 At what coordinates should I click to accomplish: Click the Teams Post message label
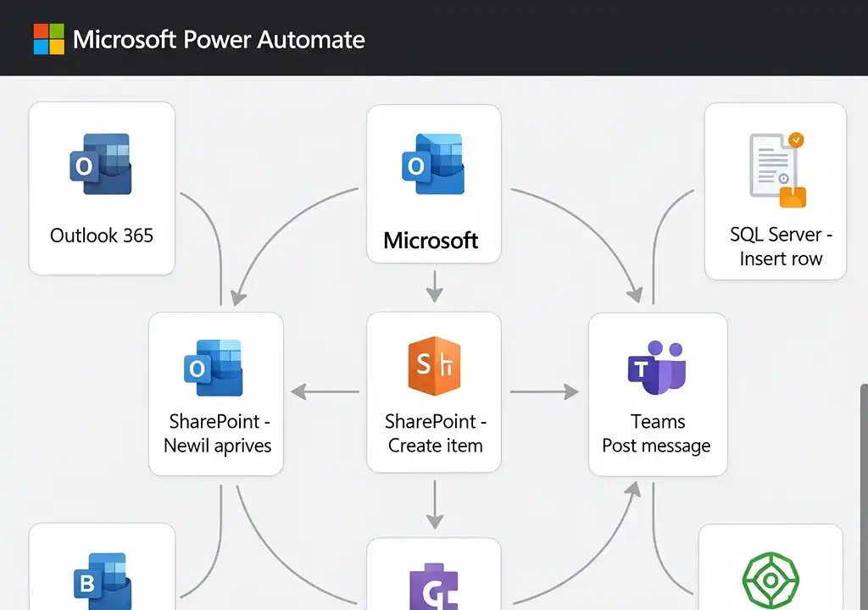[657, 434]
